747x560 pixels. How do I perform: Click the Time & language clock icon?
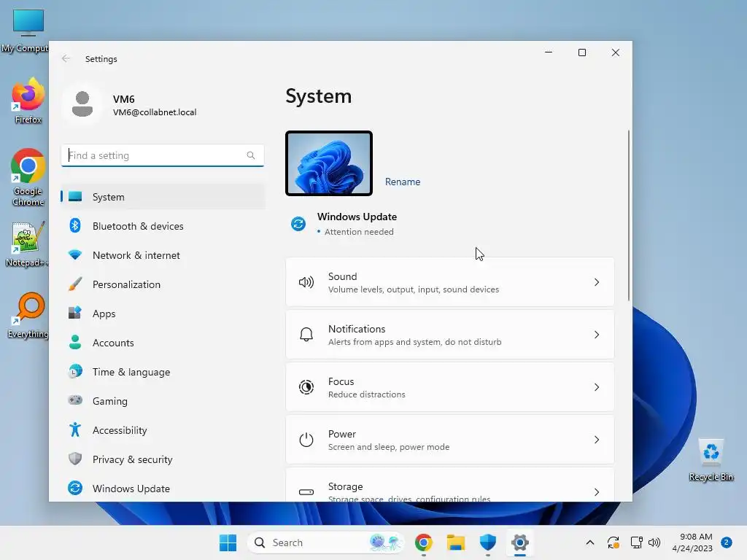[75, 371]
